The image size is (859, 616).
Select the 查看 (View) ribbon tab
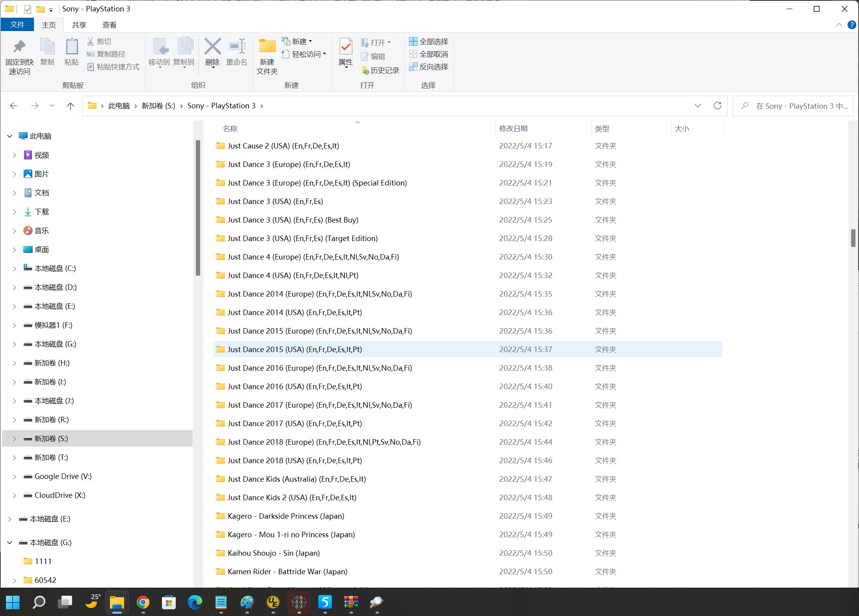109,25
